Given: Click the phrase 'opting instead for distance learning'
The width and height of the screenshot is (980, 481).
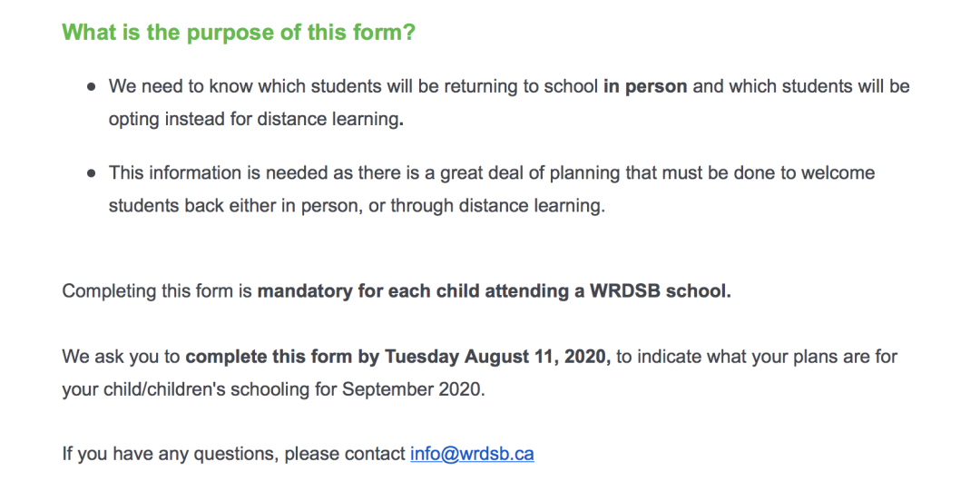Looking at the screenshot, I should click(254, 119).
